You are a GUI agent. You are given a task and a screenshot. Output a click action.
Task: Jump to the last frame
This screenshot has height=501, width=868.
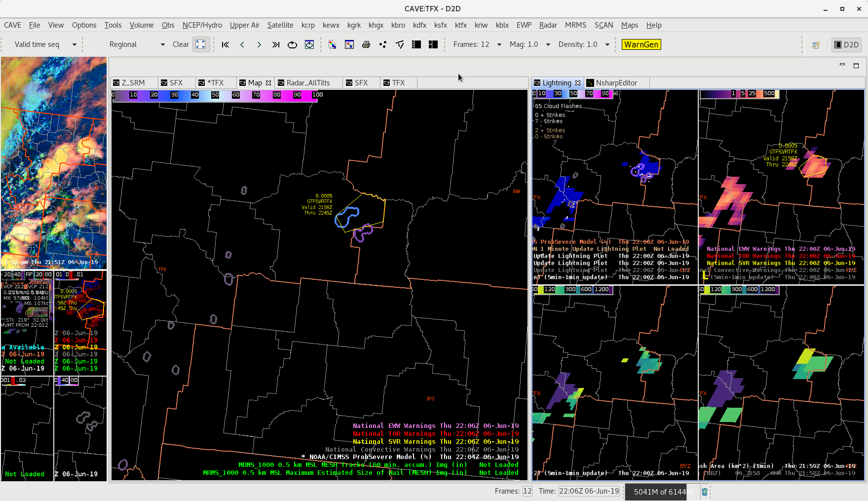coord(276,44)
